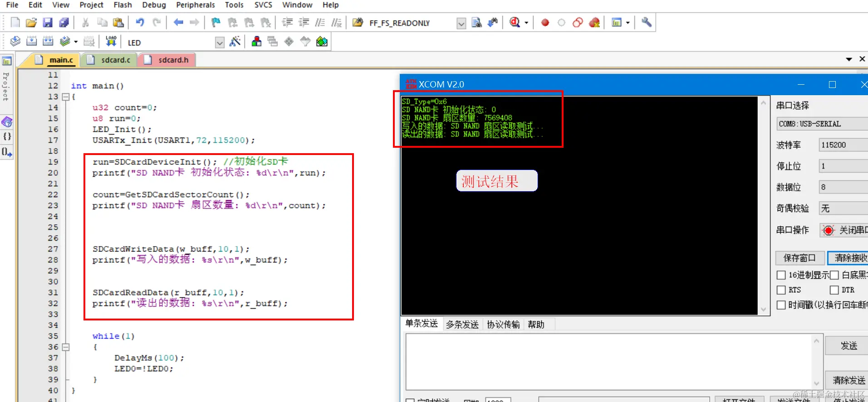
Task: Click the incremental find binoculars icon
Action: tap(492, 23)
